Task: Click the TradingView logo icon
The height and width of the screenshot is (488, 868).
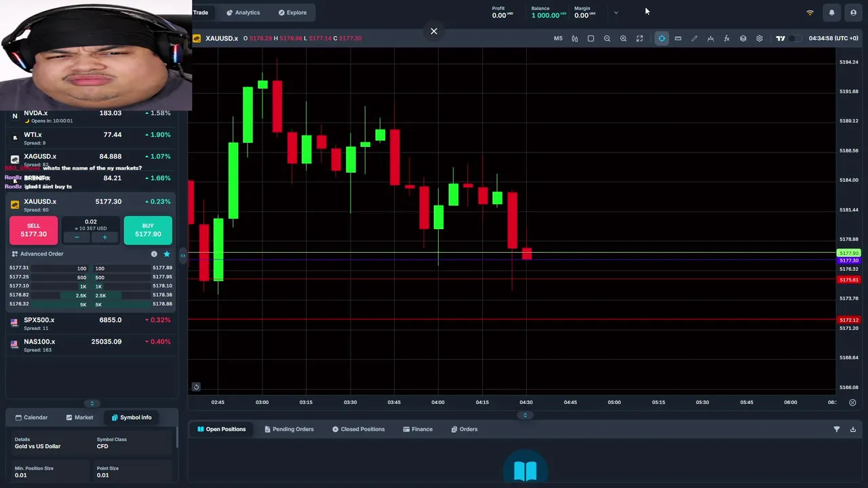Action: 781,39
